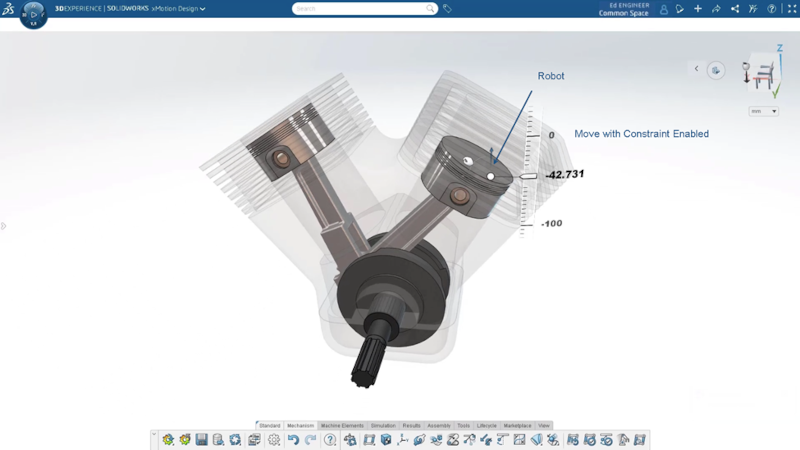
Task: Click the Undo arrow icon
Action: [293, 440]
